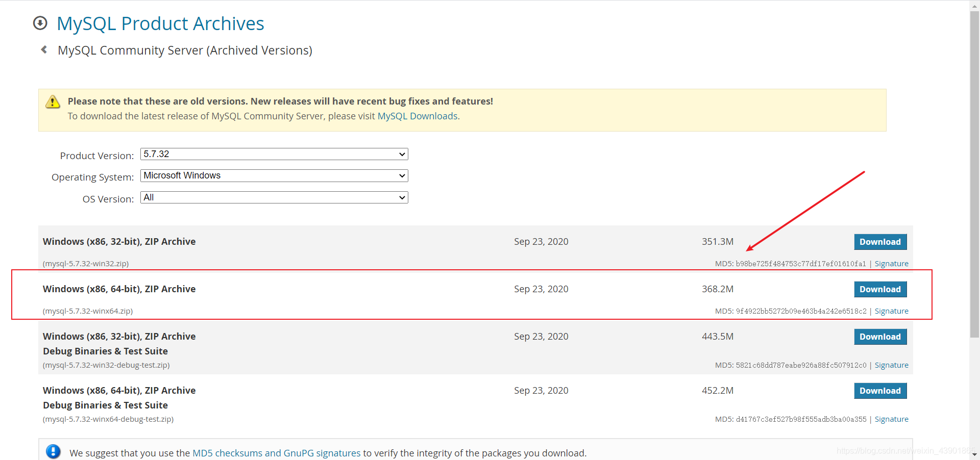Screen dimensions: 980x460
Task: Click the yellow warning triangle icon
Action: 53,102
